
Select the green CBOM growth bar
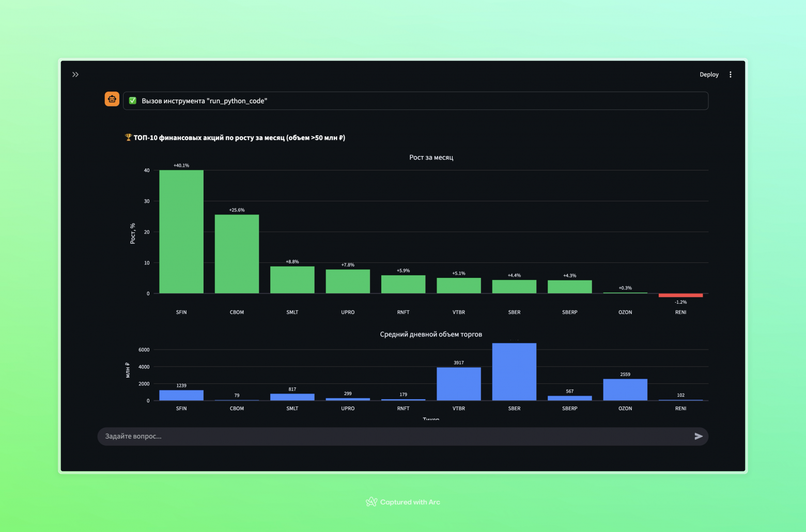tap(237, 254)
